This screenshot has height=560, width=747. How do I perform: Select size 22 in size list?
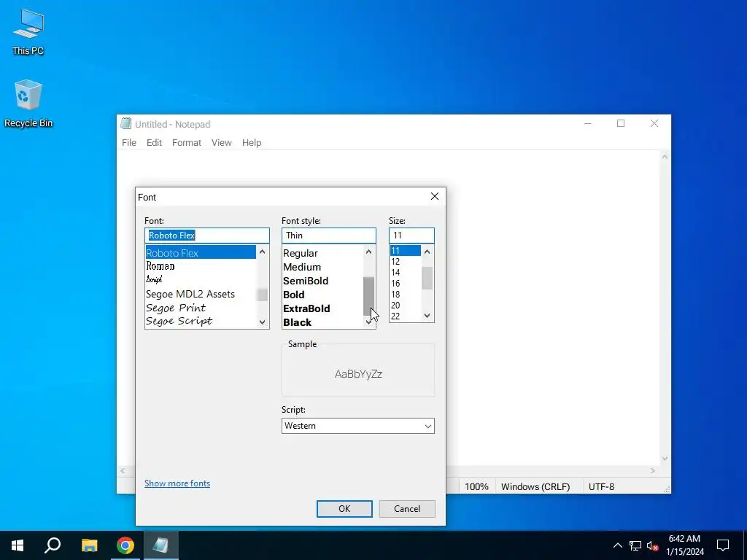click(x=406, y=316)
